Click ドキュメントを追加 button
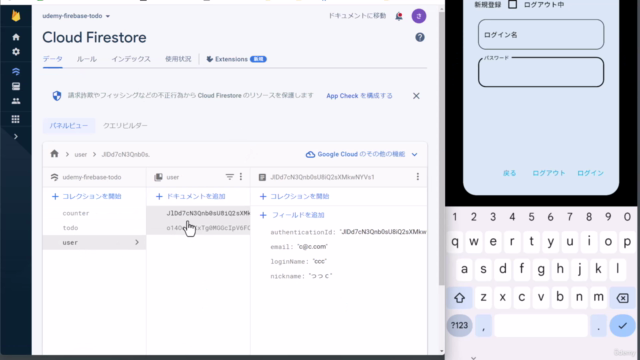This screenshot has width=640, height=360. 191,196
